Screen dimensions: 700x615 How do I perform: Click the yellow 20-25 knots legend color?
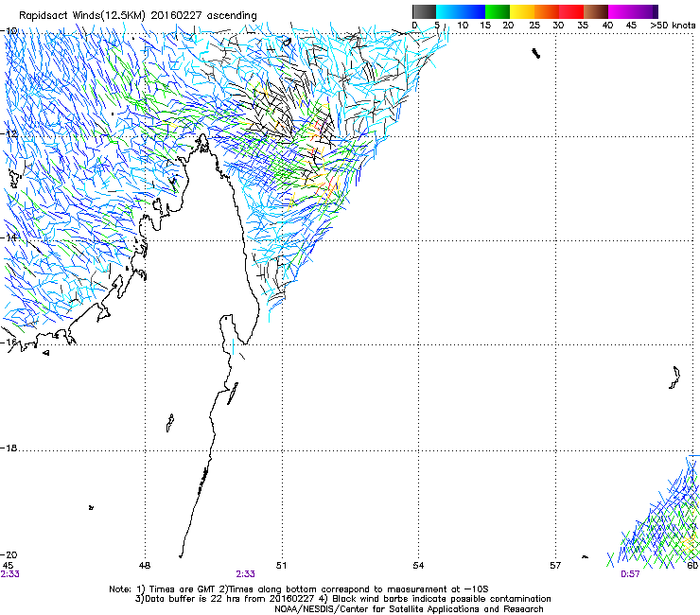[522, 11]
